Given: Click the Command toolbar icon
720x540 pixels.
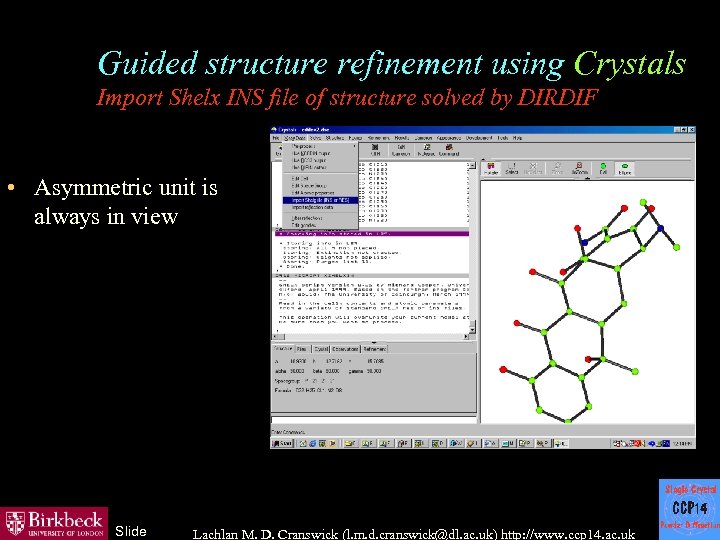Looking at the screenshot, I should click(449, 150).
